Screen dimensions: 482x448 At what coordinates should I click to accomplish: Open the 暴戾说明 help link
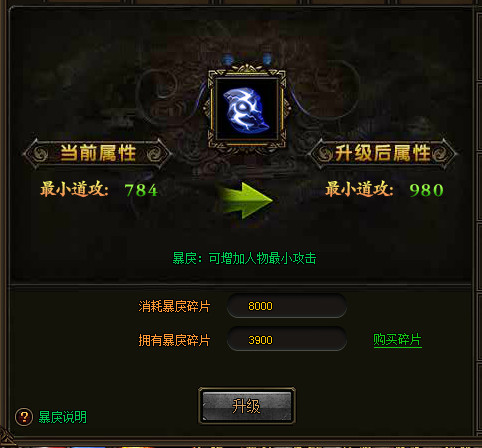(x=63, y=417)
